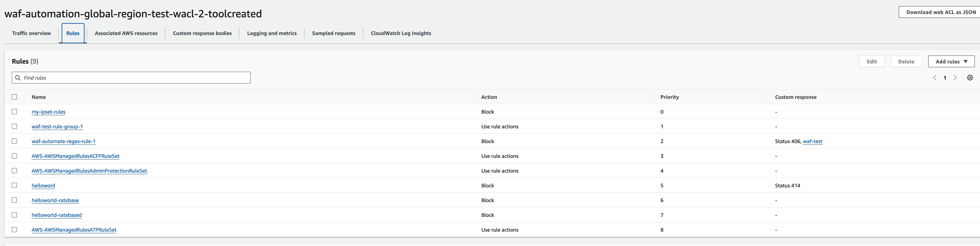Viewport: 980px width, 246px height.
Task: Open the helloword rule link
Action: [x=43, y=186]
